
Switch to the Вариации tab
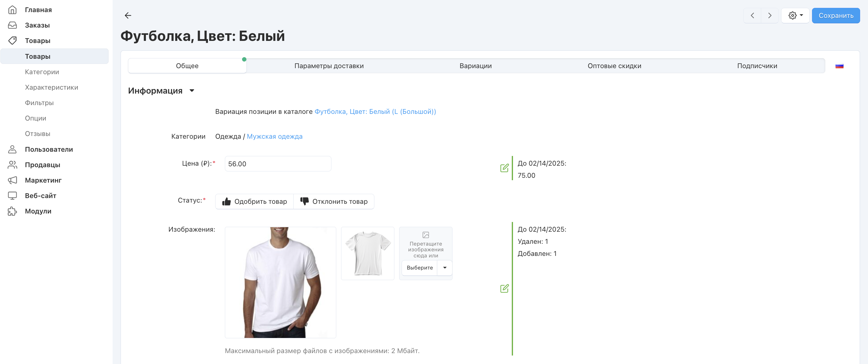(x=475, y=66)
